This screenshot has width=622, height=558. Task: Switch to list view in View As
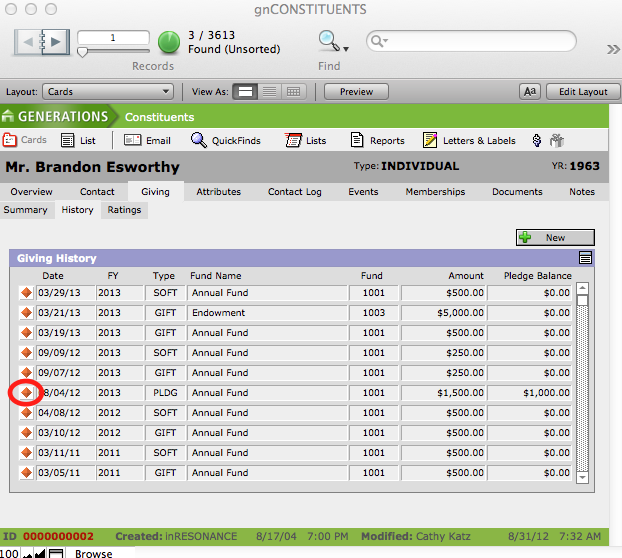[269, 92]
